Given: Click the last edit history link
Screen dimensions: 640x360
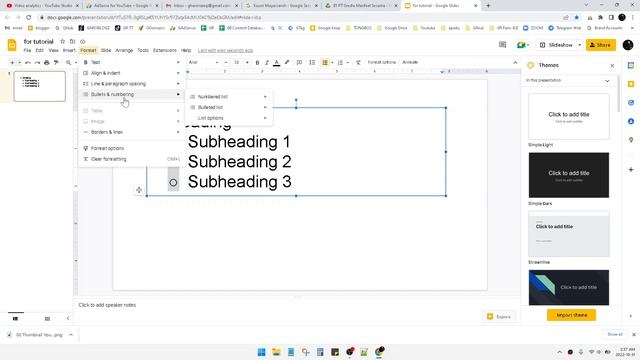Looking at the screenshot, I should [x=225, y=50].
